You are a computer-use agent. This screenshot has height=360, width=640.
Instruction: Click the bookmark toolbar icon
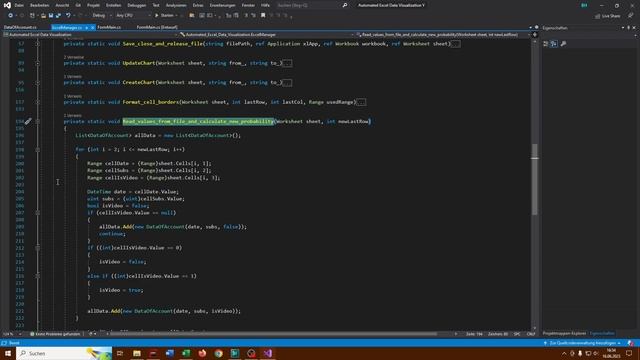pyautogui.click(x=263, y=16)
